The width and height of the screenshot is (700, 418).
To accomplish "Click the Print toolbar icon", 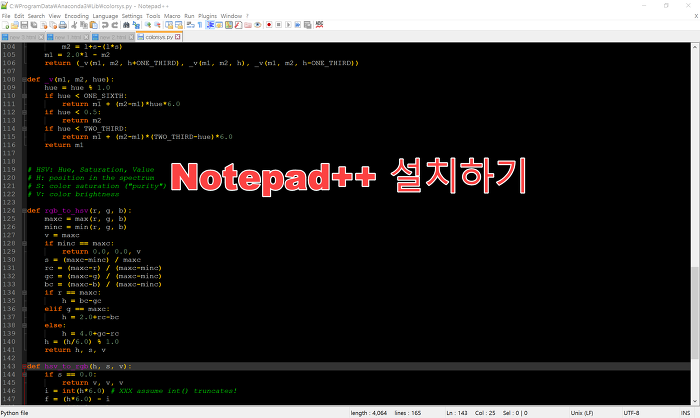I will point(62,25).
